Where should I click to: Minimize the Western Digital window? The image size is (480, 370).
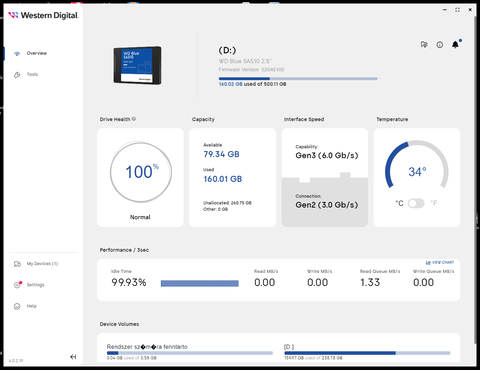445,10
